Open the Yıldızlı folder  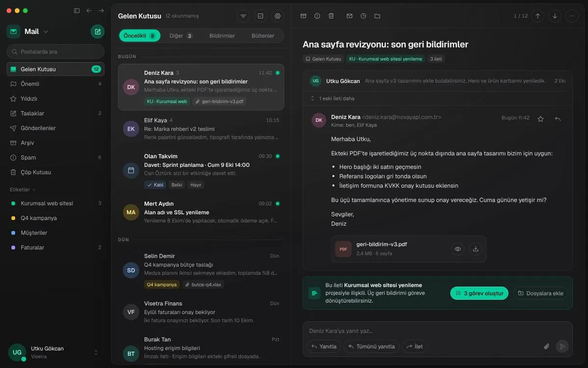click(x=55, y=99)
